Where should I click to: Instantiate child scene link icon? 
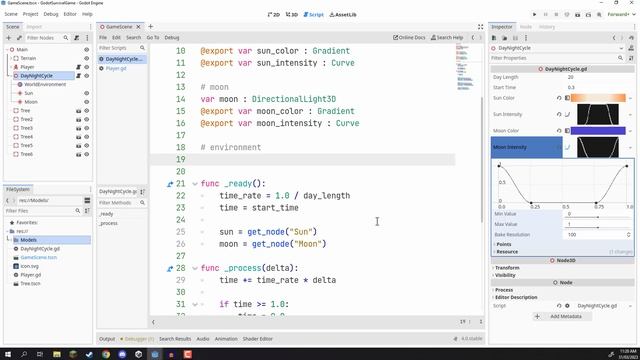click(19, 38)
